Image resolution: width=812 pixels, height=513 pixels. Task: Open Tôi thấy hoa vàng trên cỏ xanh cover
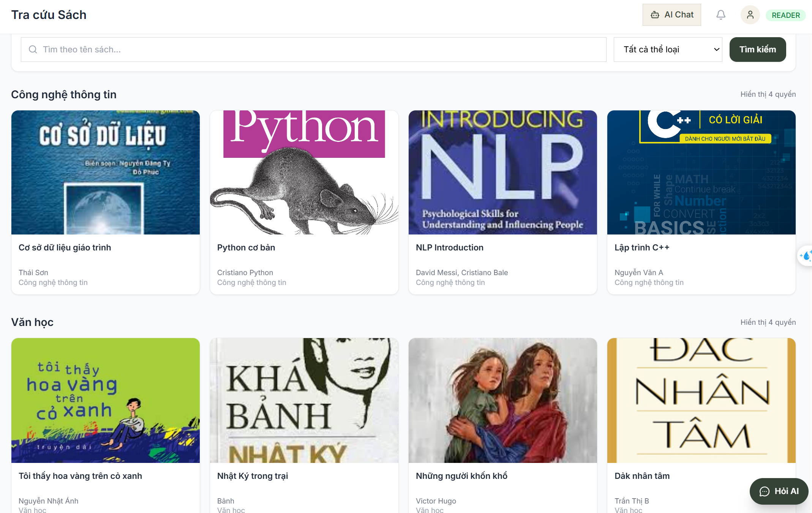106,400
